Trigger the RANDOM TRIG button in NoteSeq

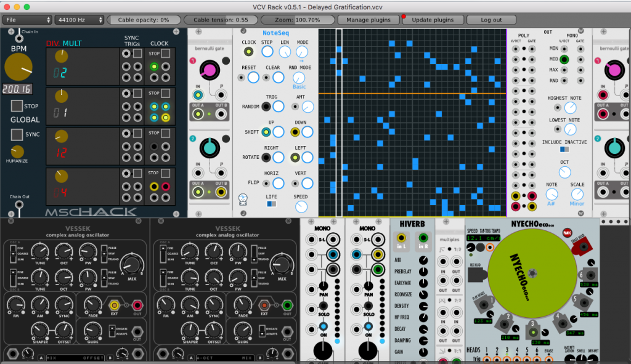tap(278, 107)
